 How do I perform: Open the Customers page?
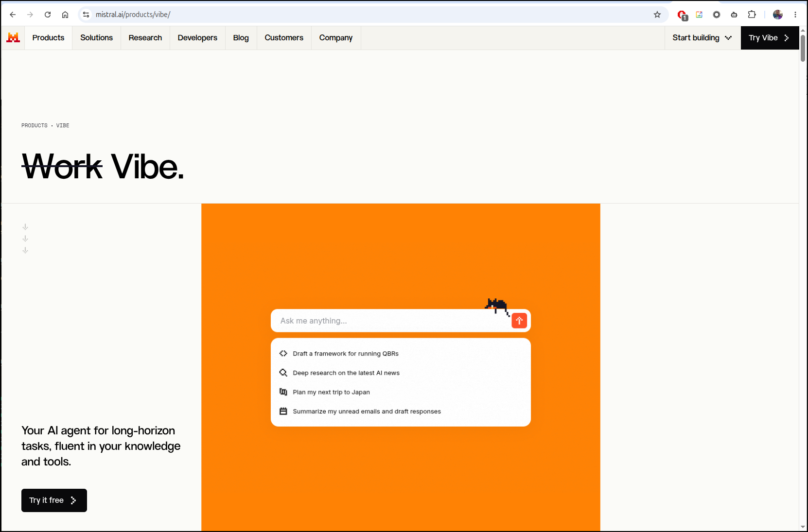284,38
